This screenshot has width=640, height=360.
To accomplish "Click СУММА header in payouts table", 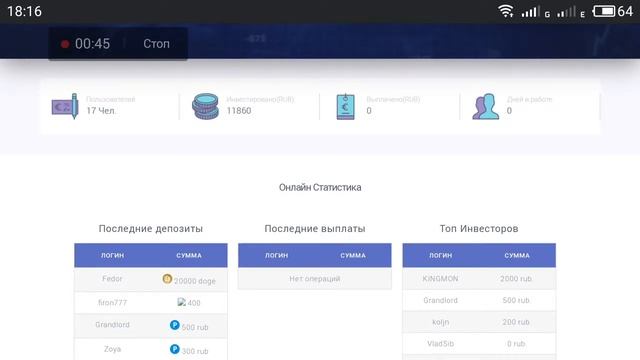I will point(353,256).
